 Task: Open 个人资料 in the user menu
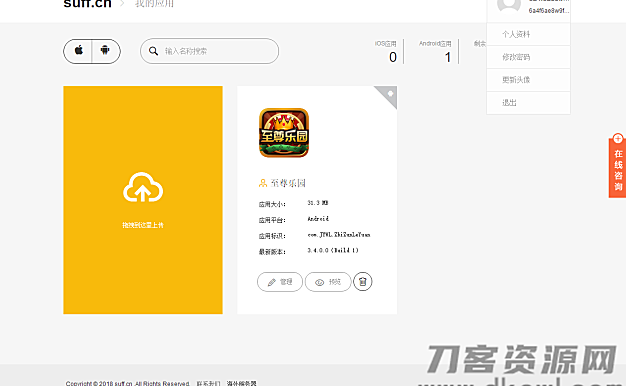coord(528,34)
